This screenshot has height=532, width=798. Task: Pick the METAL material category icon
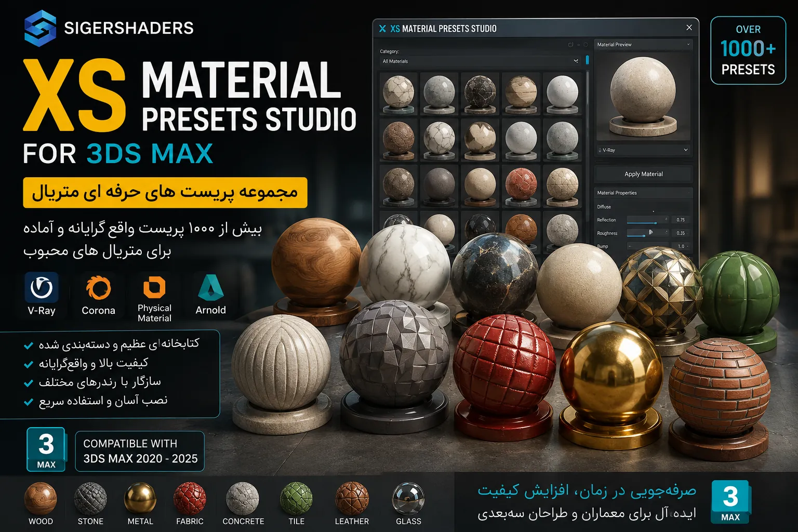click(x=140, y=499)
